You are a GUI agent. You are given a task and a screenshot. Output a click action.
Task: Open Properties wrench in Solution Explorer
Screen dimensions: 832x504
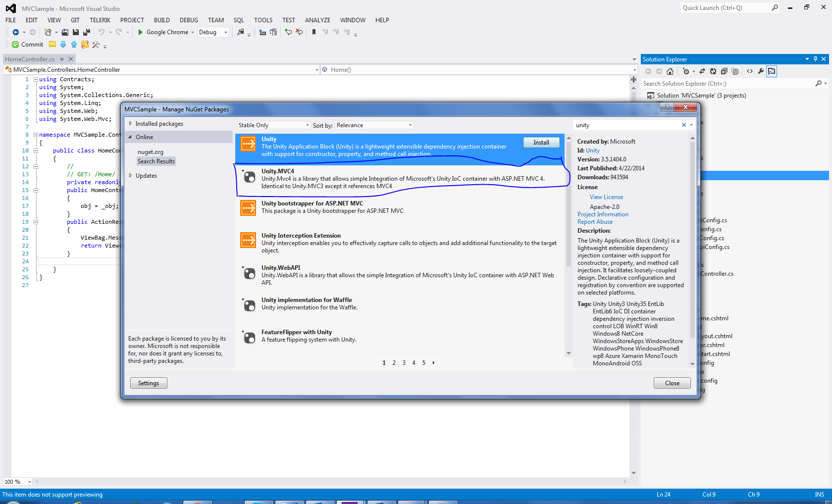tap(761, 71)
